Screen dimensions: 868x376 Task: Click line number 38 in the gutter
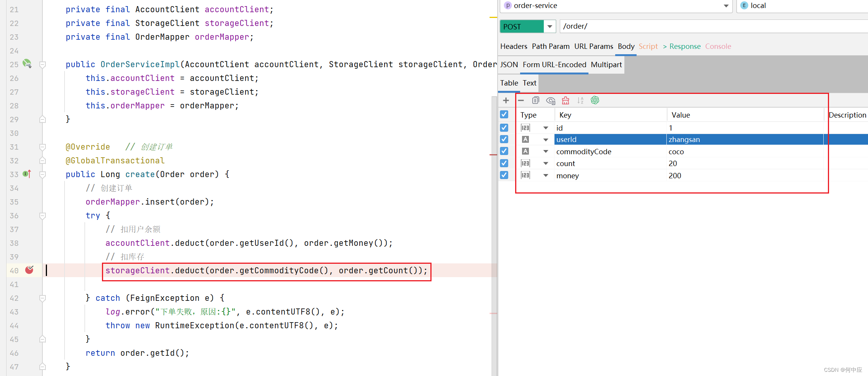coord(14,243)
